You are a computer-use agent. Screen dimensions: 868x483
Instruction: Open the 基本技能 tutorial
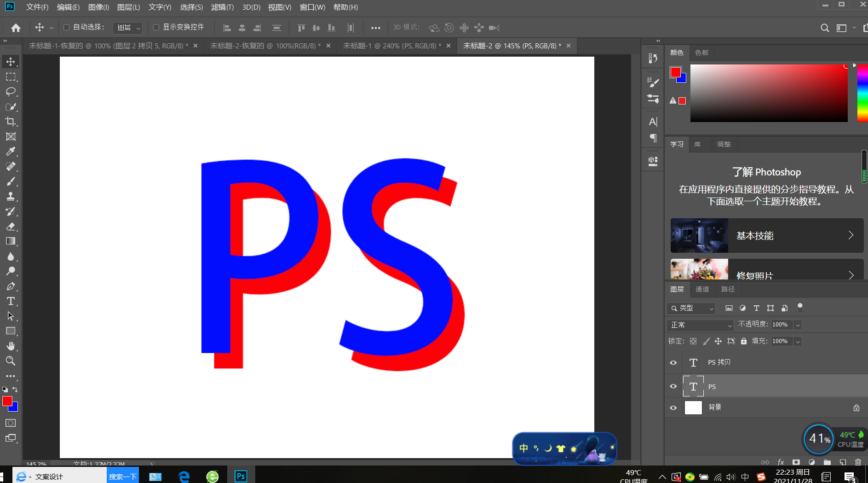pos(767,236)
